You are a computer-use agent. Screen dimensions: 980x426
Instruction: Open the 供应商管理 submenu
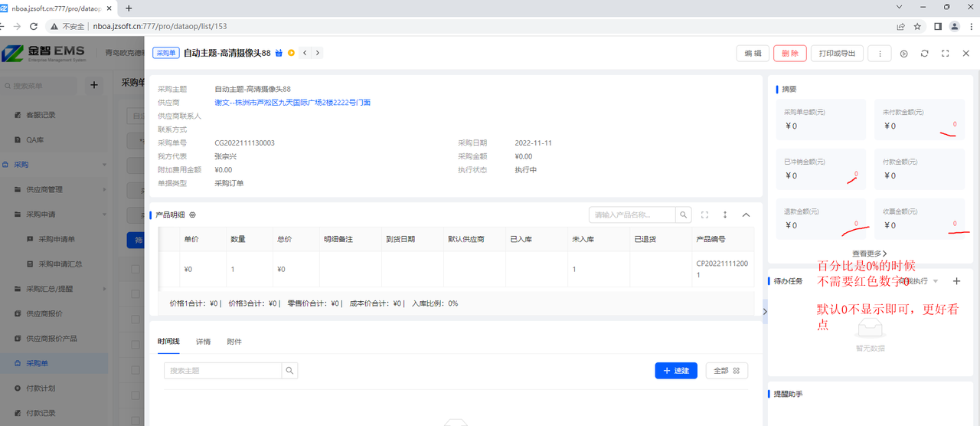(x=54, y=189)
